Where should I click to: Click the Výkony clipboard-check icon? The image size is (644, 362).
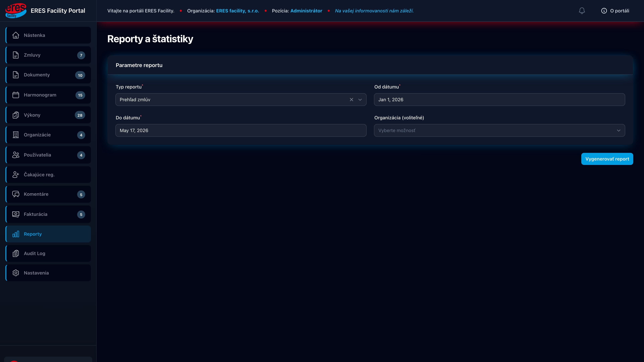[x=16, y=115]
